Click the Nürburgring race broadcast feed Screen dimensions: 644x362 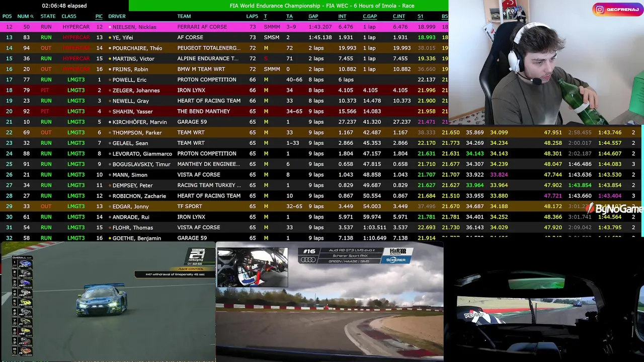click(108, 302)
